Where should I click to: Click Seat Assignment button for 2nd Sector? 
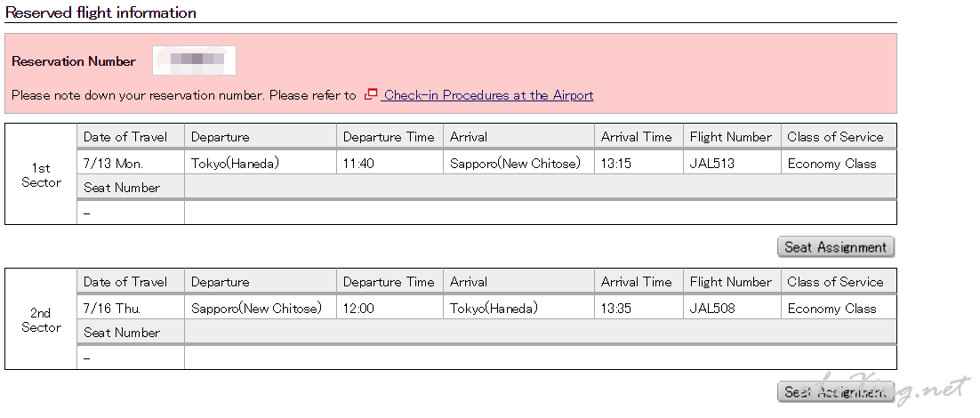point(836,391)
